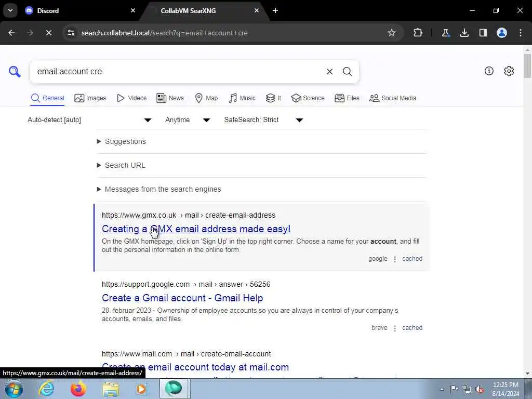Open Creating a GMX email address link
Viewport: 532px width, 399px height.
click(x=196, y=229)
